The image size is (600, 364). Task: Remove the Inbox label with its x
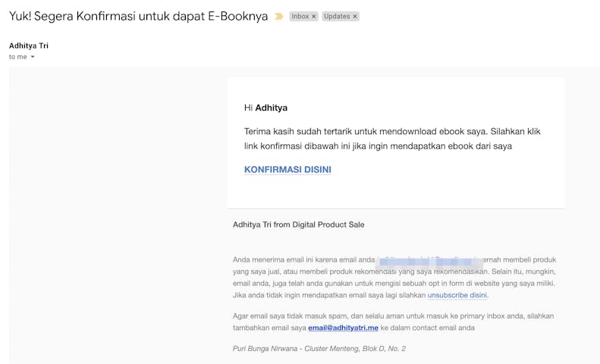click(x=314, y=16)
